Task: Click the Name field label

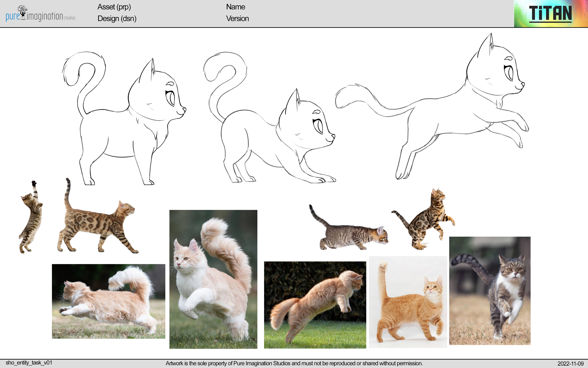Action: point(235,7)
